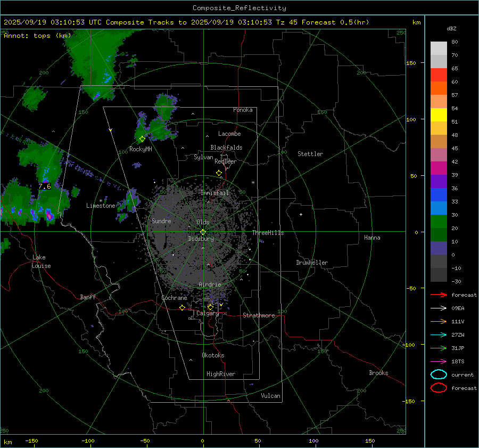Click the Composite_Reflectivity title

(239, 8)
